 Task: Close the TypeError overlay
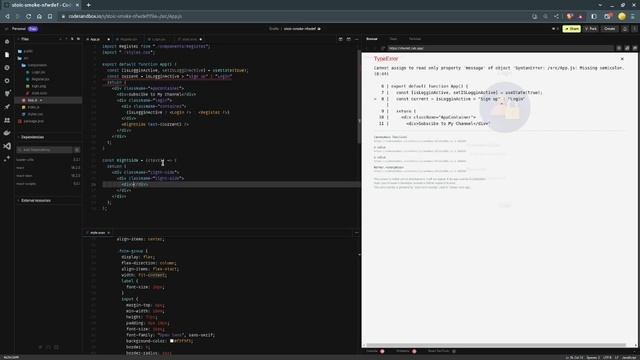[x=622, y=59]
